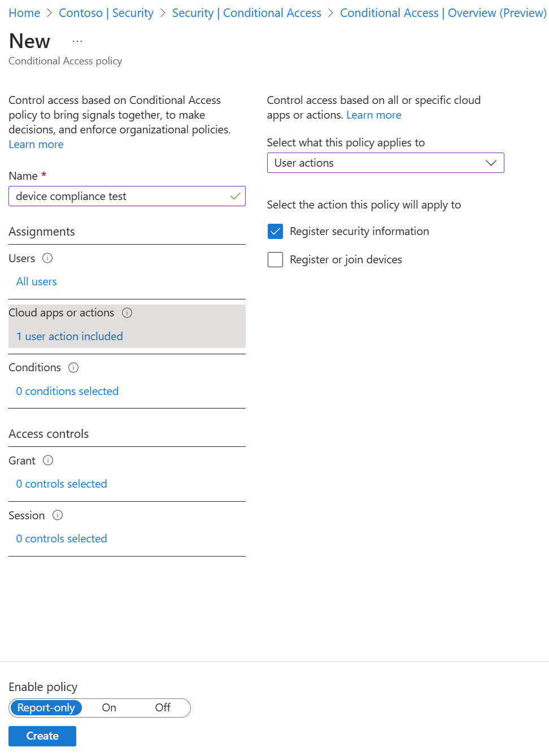Open All users assignment link
Screen dimensions: 549x756
click(36, 281)
